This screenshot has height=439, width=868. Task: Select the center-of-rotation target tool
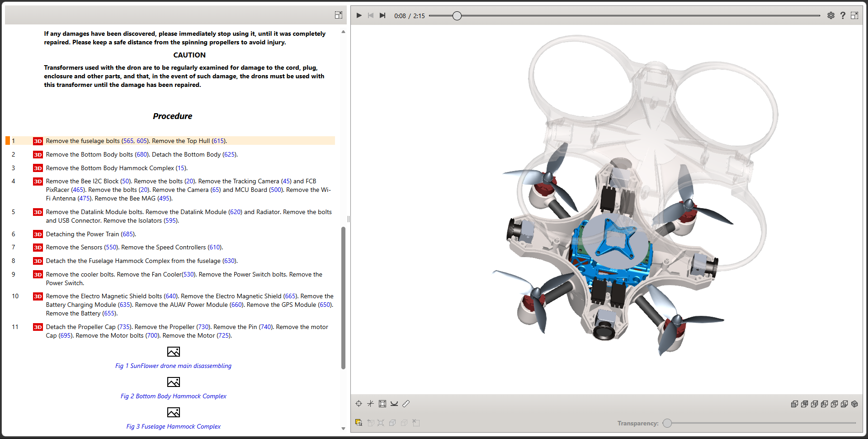point(359,404)
